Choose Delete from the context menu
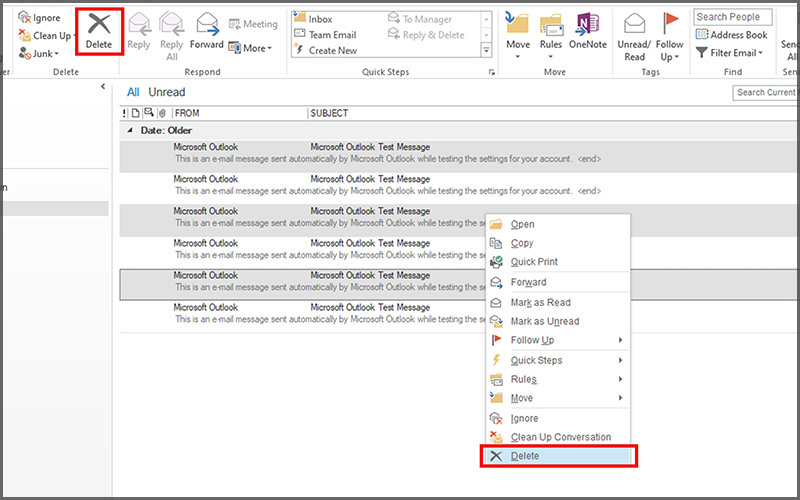 click(x=558, y=456)
